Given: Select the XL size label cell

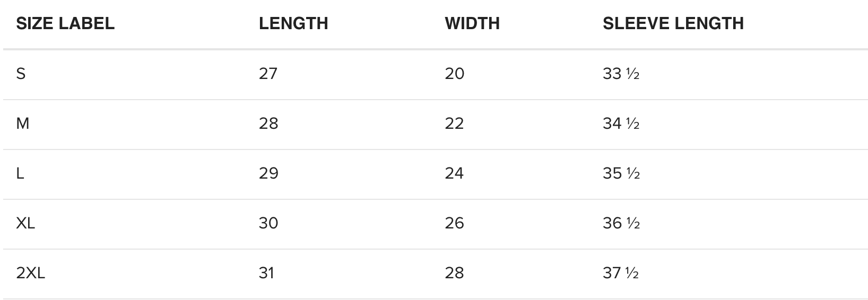Looking at the screenshot, I should click(x=25, y=223).
